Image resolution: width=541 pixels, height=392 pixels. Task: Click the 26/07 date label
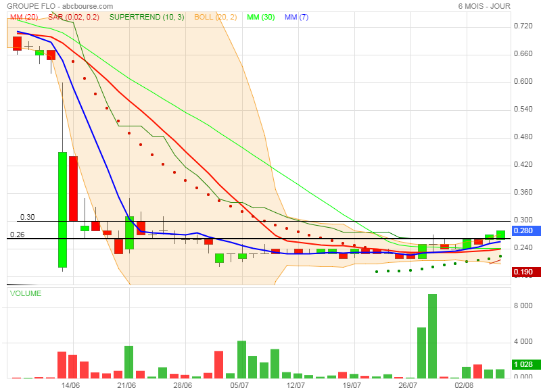point(408,385)
